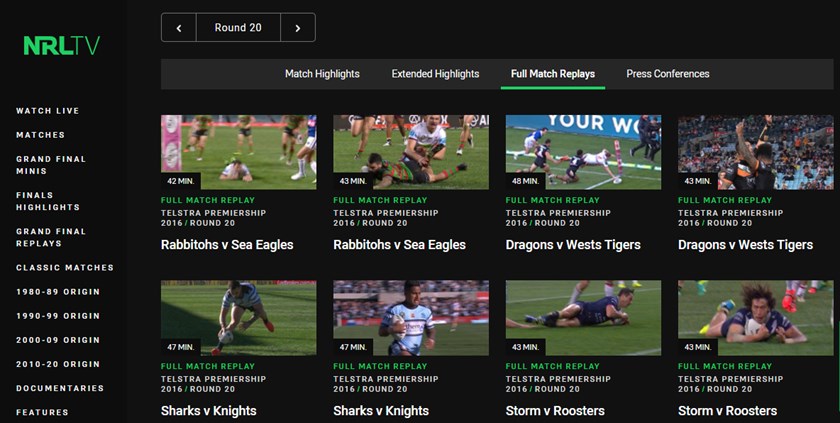Go to Grand Final Minis section

pyautogui.click(x=51, y=165)
